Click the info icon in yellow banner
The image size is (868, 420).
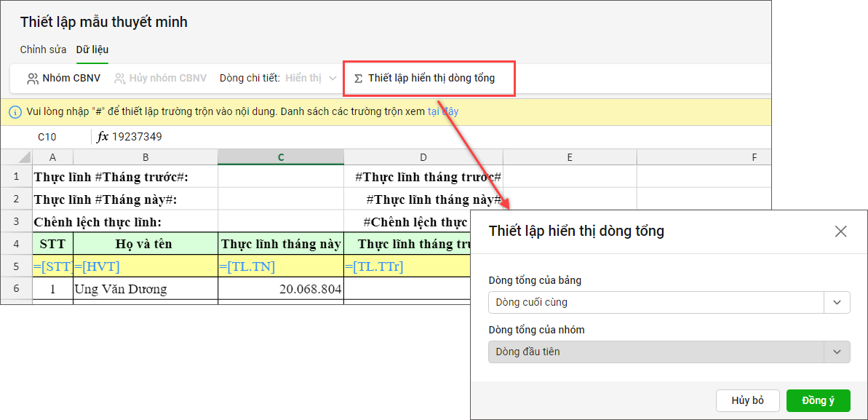[x=15, y=112]
